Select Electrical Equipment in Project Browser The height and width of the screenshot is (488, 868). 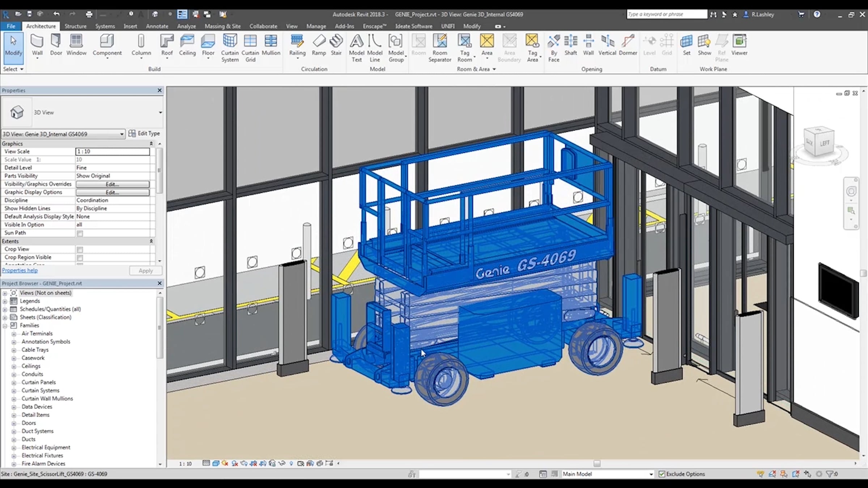(x=46, y=448)
